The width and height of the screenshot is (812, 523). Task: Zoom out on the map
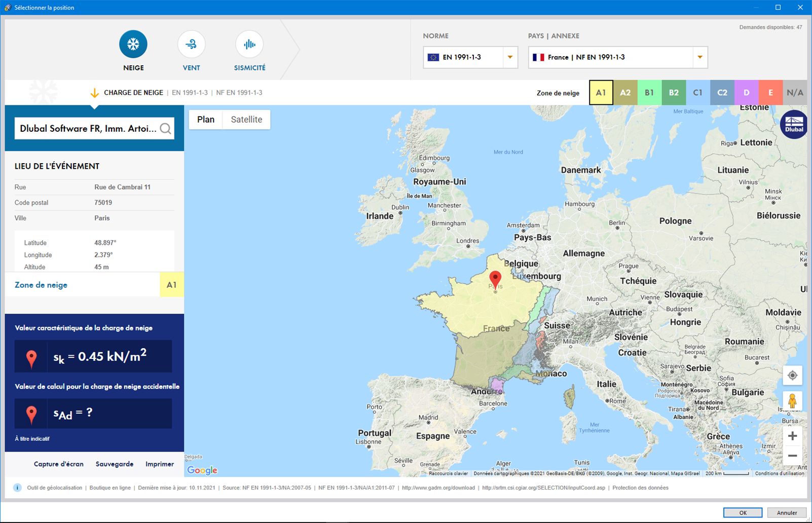pos(792,456)
